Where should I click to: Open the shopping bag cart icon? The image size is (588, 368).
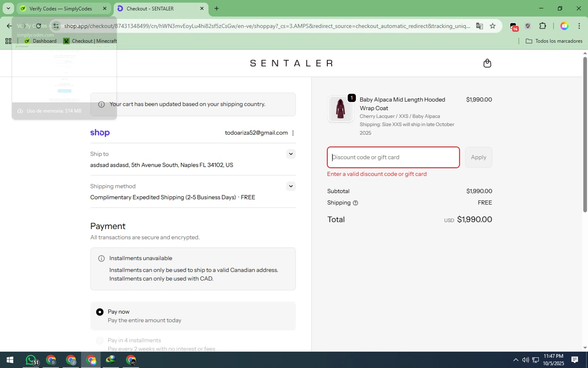(x=487, y=63)
